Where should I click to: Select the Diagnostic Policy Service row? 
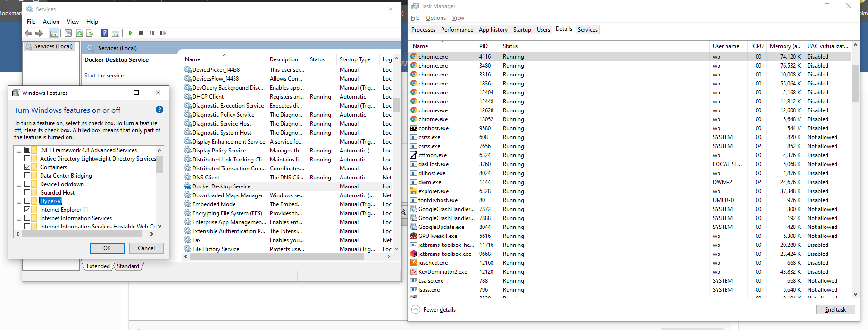click(288, 115)
